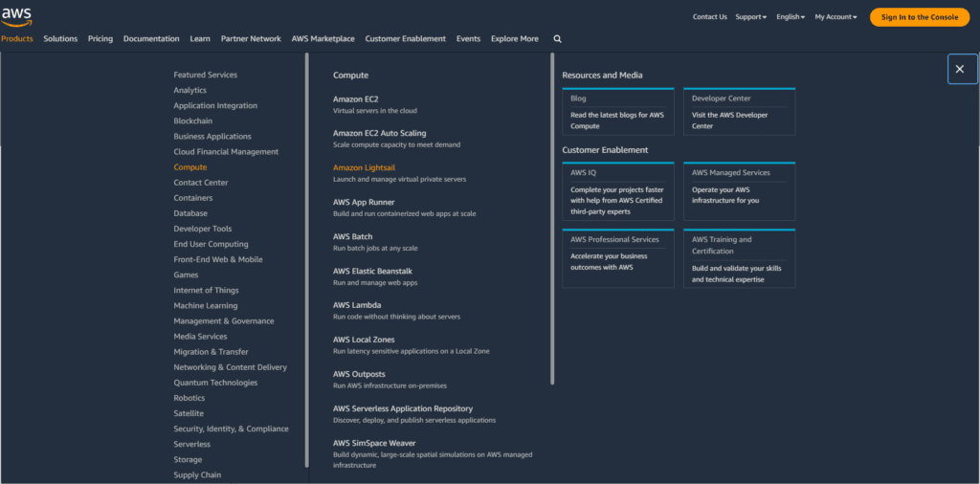
Task: Select Media Services category
Action: tap(200, 337)
